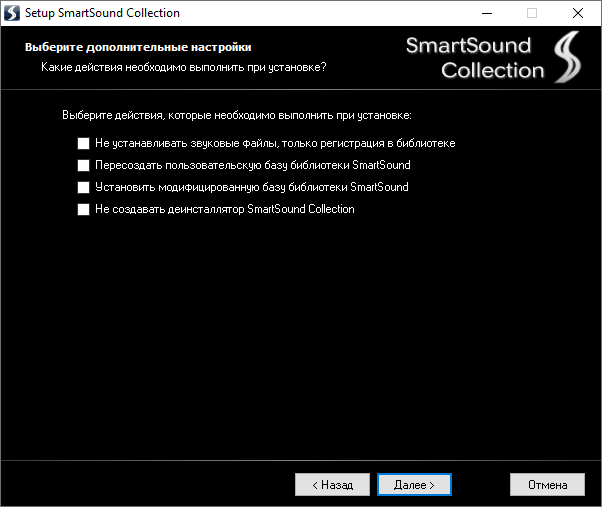The height and width of the screenshot is (507, 602).
Task: Click the heading 'Выберите дополнительные настройки'
Action: [138, 47]
